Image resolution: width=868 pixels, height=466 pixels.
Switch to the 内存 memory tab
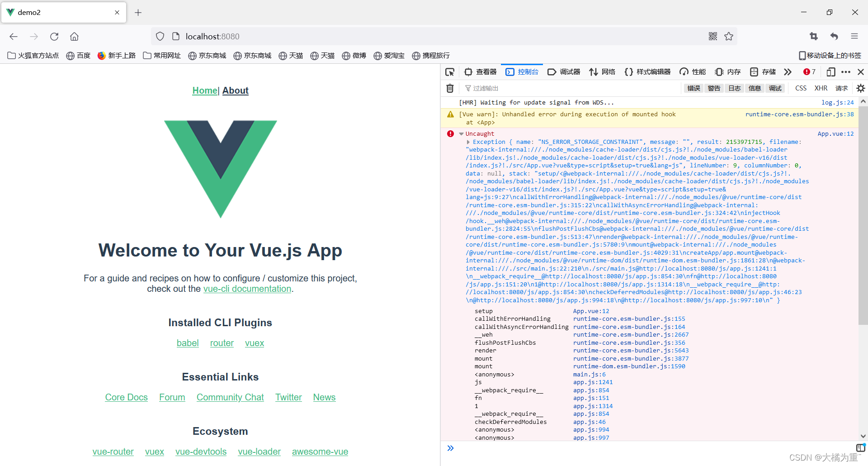[x=728, y=72]
